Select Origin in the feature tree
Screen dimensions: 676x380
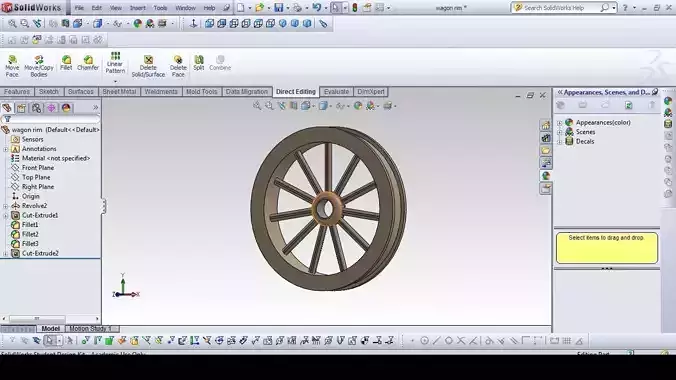click(30, 196)
